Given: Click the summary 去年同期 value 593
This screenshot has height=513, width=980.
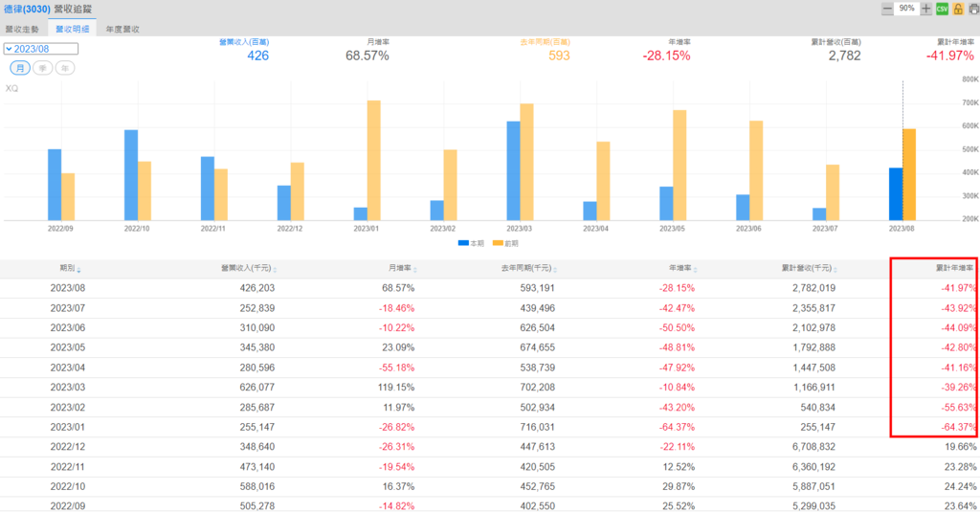Looking at the screenshot, I should point(559,56).
